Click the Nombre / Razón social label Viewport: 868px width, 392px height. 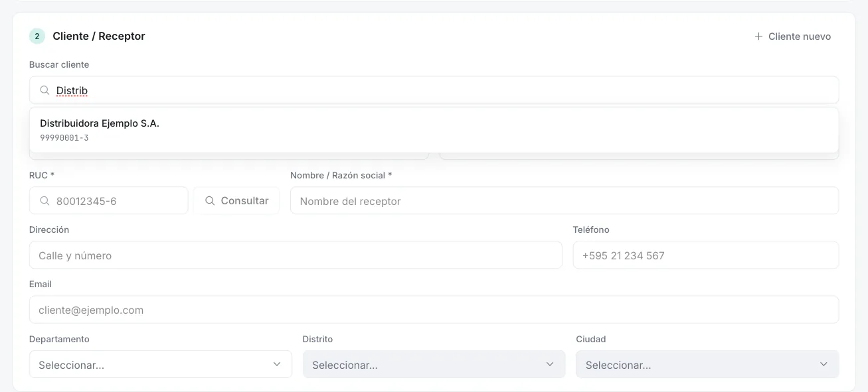click(341, 175)
